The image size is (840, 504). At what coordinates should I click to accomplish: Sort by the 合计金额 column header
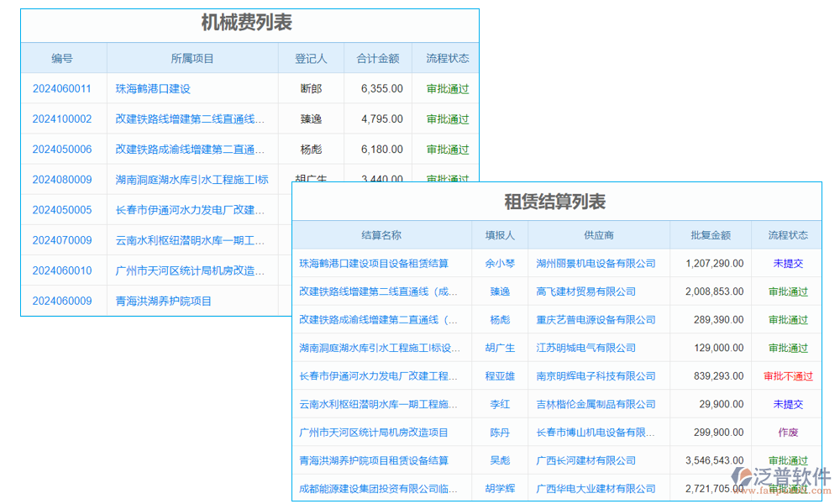(377, 58)
